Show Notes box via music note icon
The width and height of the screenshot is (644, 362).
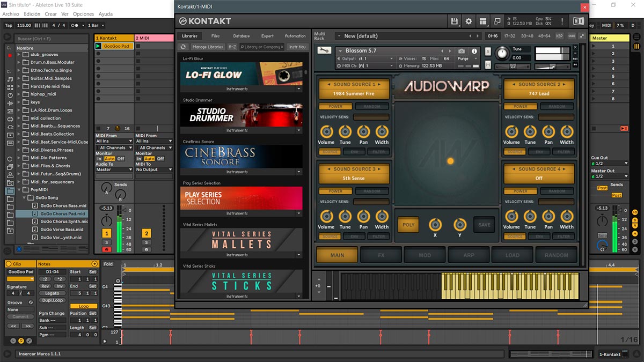(21, 341)
